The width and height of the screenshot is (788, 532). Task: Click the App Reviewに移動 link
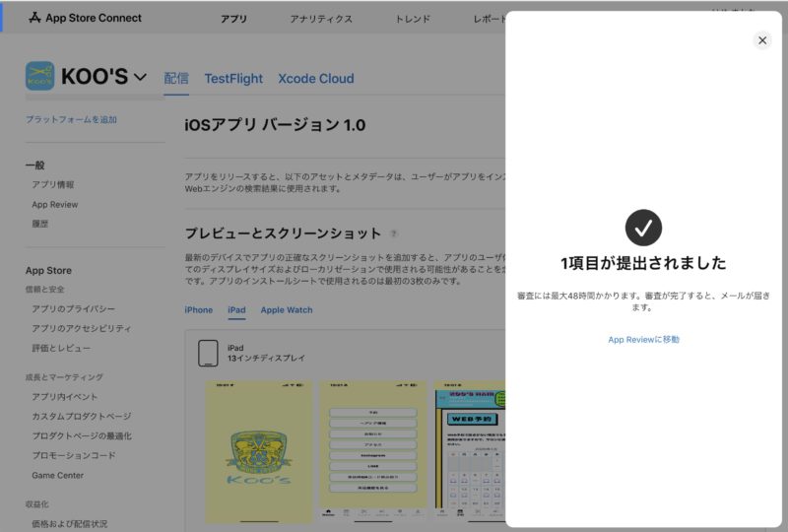click(x=643, y=340)
